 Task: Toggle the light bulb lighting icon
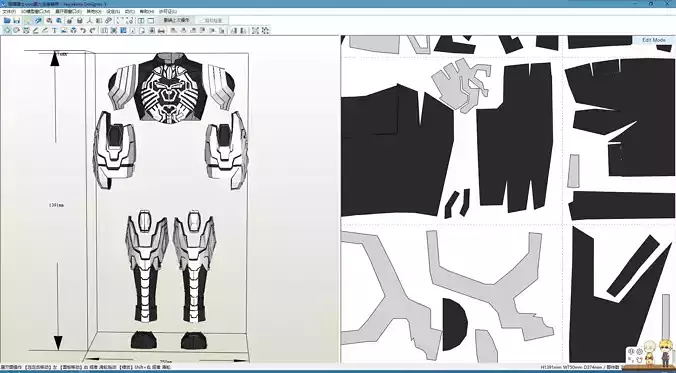(x=28, y=20)
